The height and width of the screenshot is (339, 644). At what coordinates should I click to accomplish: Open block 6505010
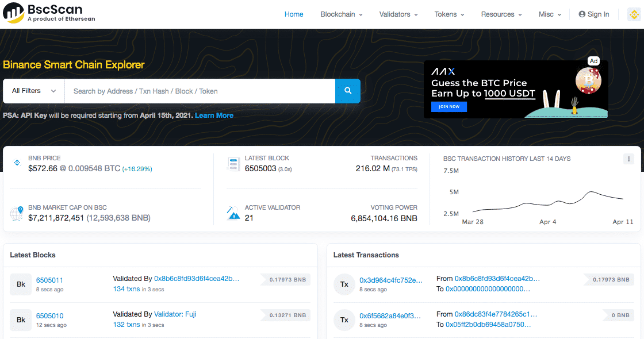[49, 316]
